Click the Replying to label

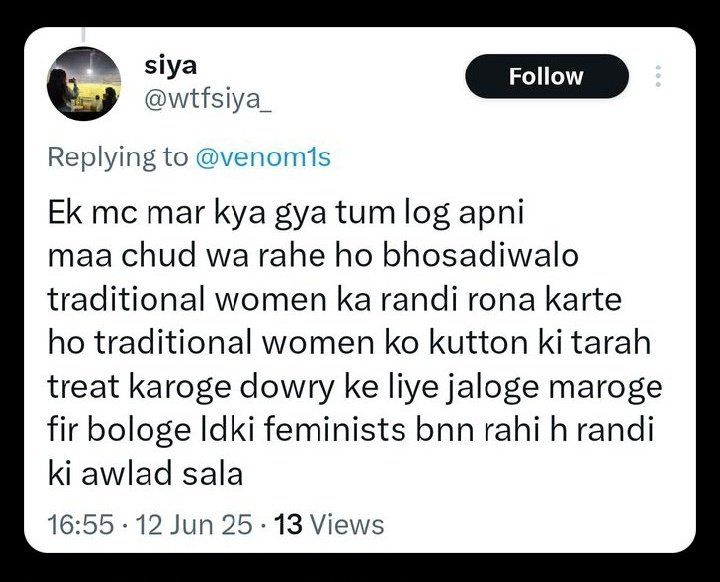click(x=118, y=157)
